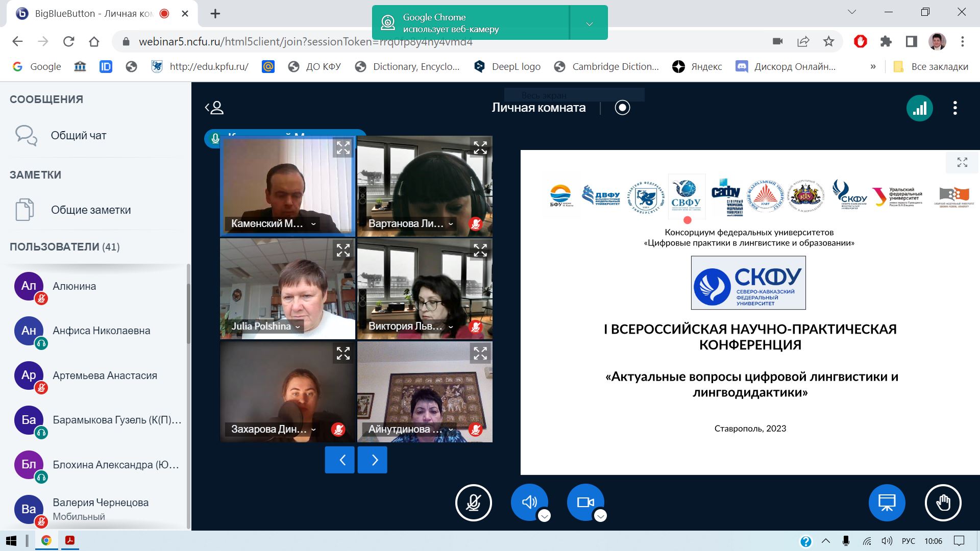
Task: Open Общие заметки shared notes
Action: click(x=90, y=210)
